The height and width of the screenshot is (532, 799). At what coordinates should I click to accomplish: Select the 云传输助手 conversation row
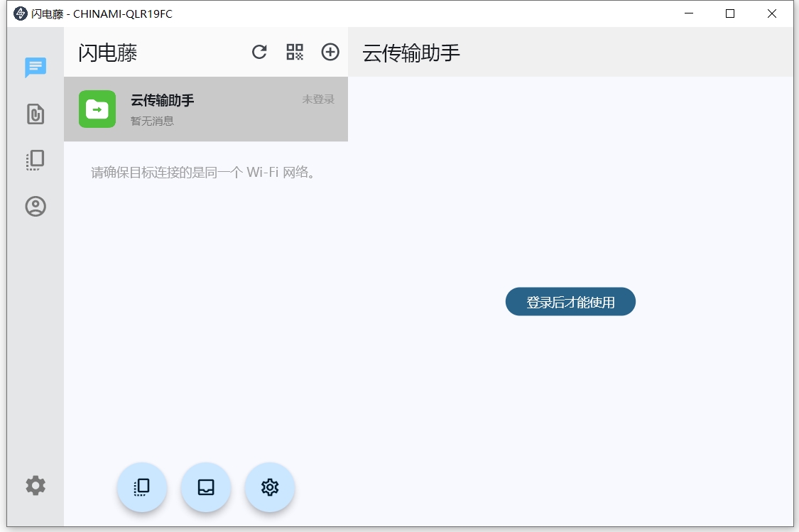pyautogui.click(x=206, y=109)
